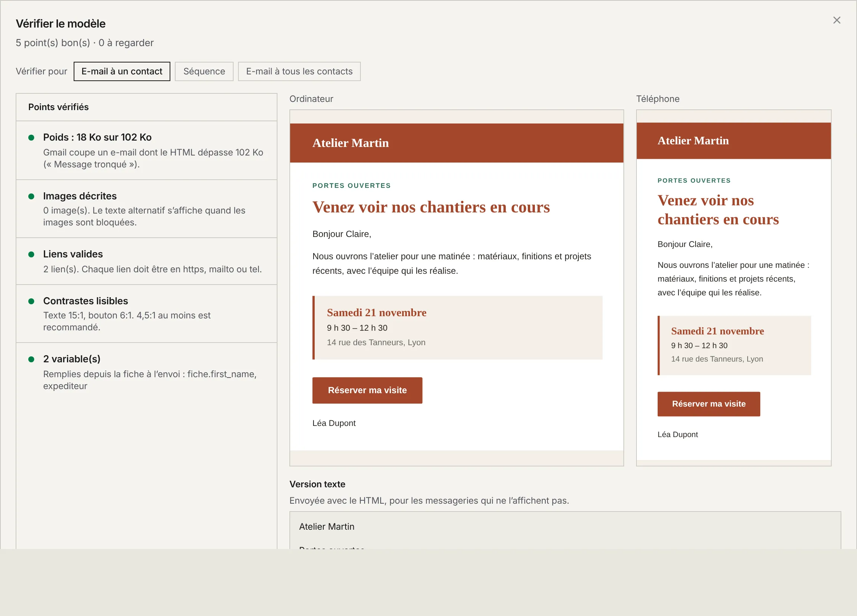The height and width of the screenshot is (616, 857).
Task: Click PORTES OUVERTES label in Téléphone preview
Action: click(694, 181)
